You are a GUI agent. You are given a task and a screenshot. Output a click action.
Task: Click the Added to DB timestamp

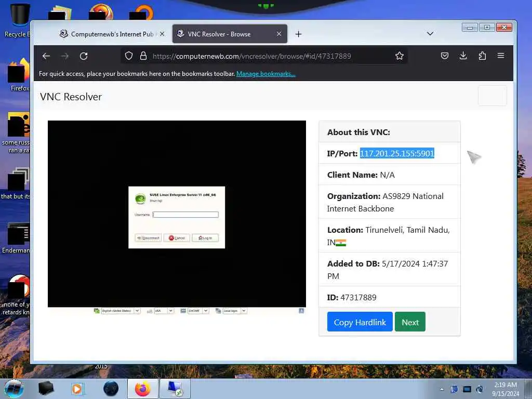388,270
